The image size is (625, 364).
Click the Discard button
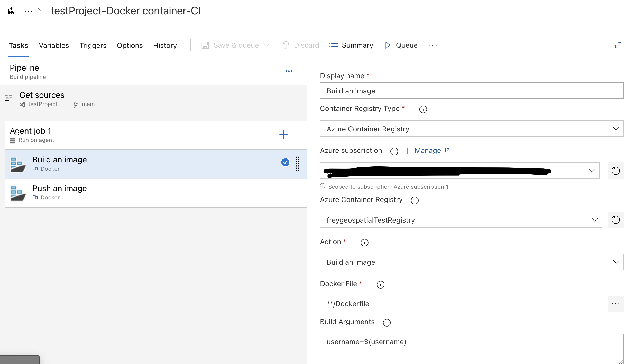pos(300,45)
